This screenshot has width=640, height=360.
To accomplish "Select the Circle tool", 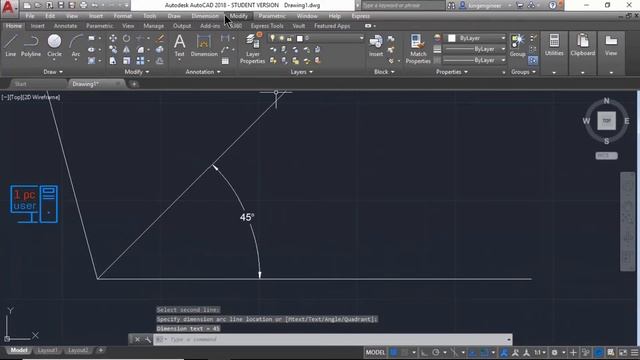I will [54, 45].
